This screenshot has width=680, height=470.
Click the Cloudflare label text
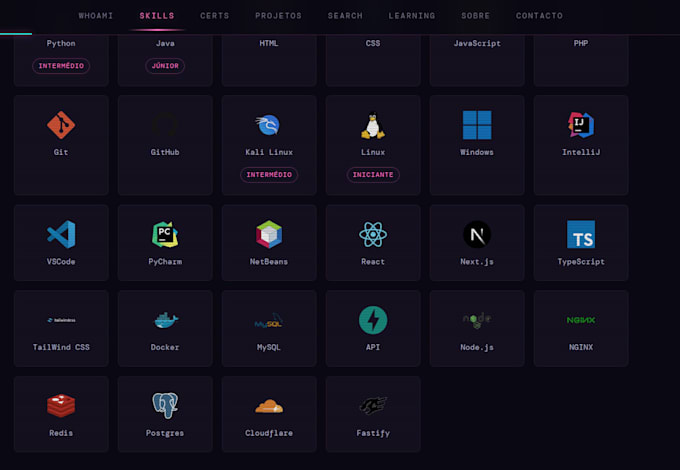pos(269,433)
